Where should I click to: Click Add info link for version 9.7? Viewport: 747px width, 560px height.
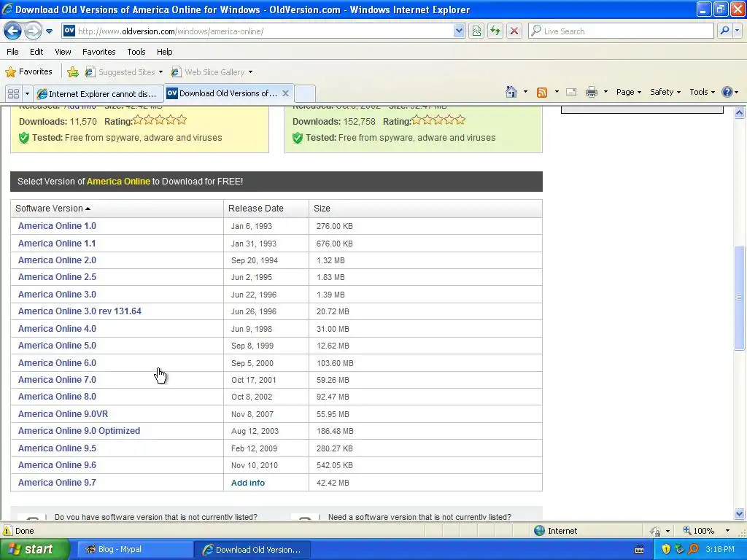[x=248, y=483]
